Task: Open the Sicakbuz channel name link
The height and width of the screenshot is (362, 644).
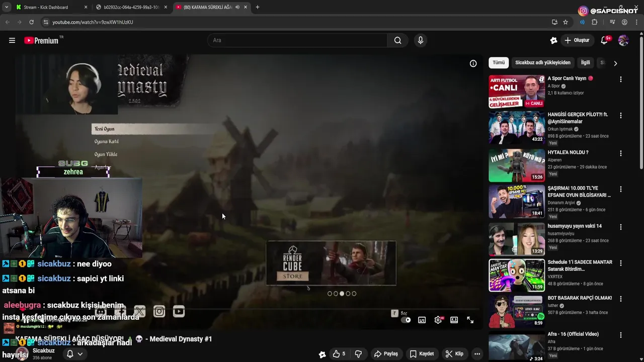Action: (44, 350)
